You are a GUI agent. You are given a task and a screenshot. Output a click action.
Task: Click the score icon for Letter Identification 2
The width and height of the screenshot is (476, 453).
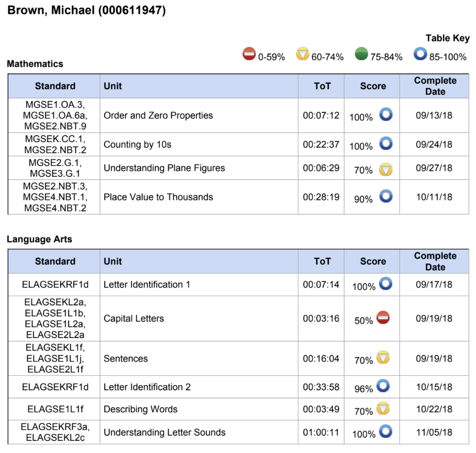point(383,386)
